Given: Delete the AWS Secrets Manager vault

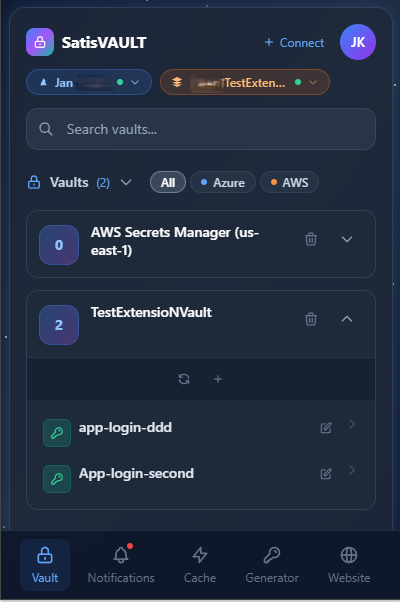Looking at the screenshot, I should coord(311,239).
